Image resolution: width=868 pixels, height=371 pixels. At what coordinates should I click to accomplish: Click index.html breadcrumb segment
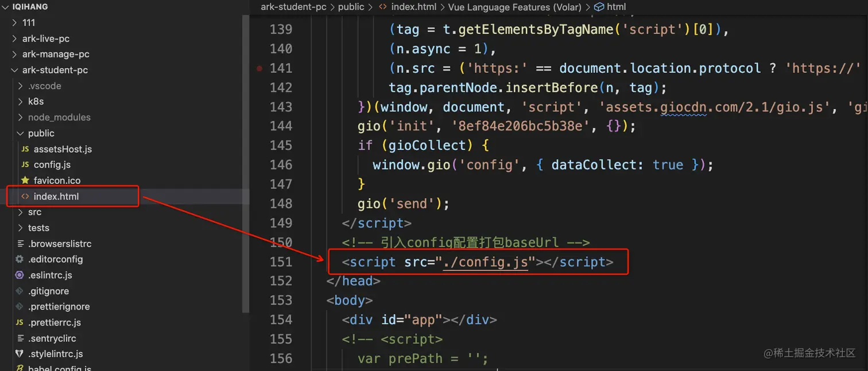pyautogui.click(x=413, y=7)
